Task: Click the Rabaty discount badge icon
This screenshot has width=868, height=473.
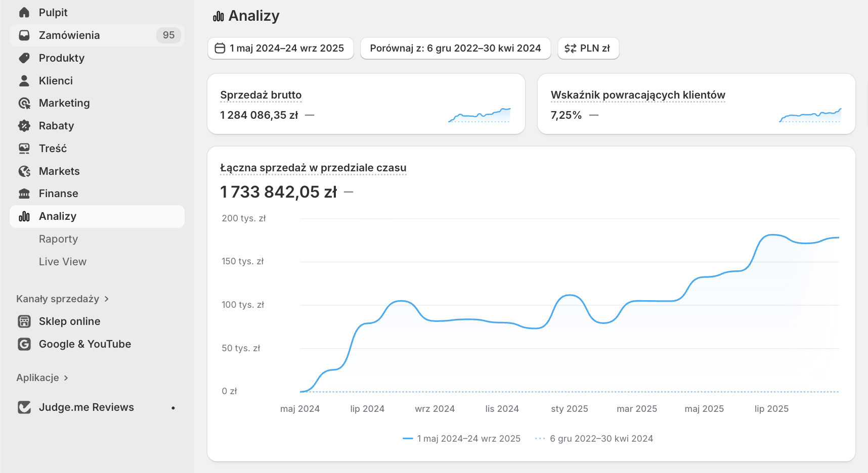Action: 24,126
